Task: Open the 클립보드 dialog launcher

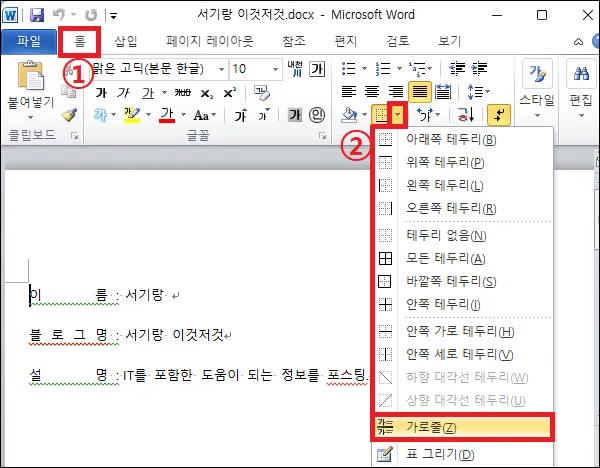Action: click(x=75, y=135)
